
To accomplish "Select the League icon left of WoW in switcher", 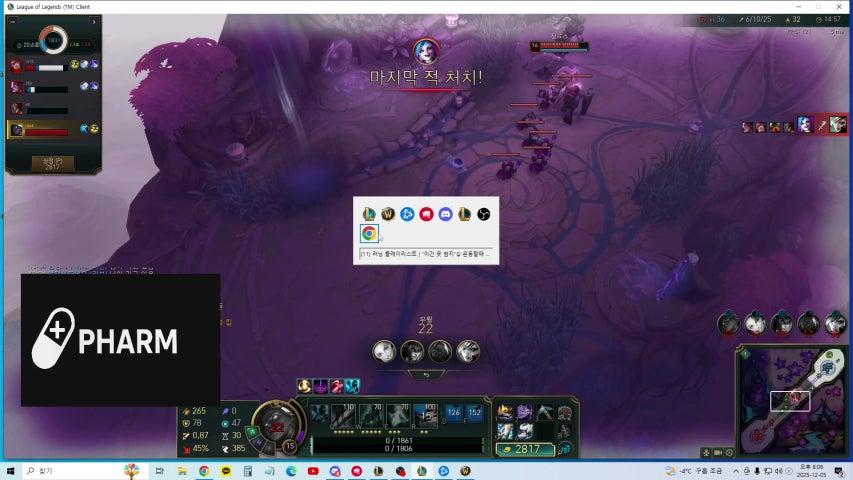I will tap(369, 214).
